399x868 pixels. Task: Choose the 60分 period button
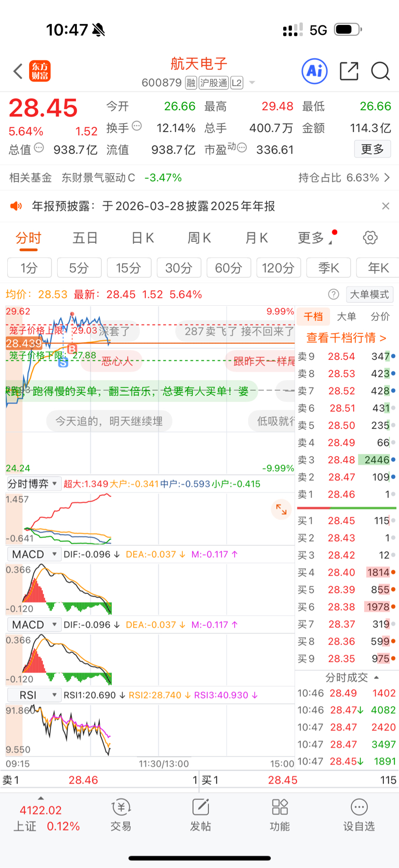pyautogui.click(x=229, y=268)
